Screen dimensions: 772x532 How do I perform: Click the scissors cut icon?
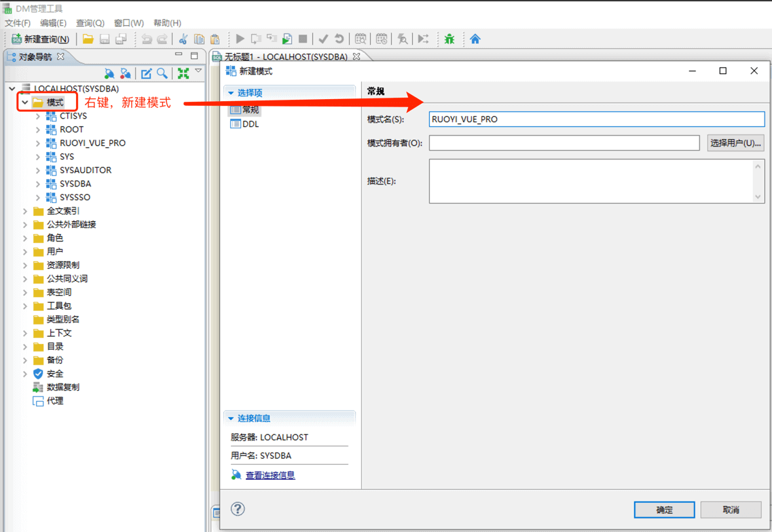click(183, 39)
